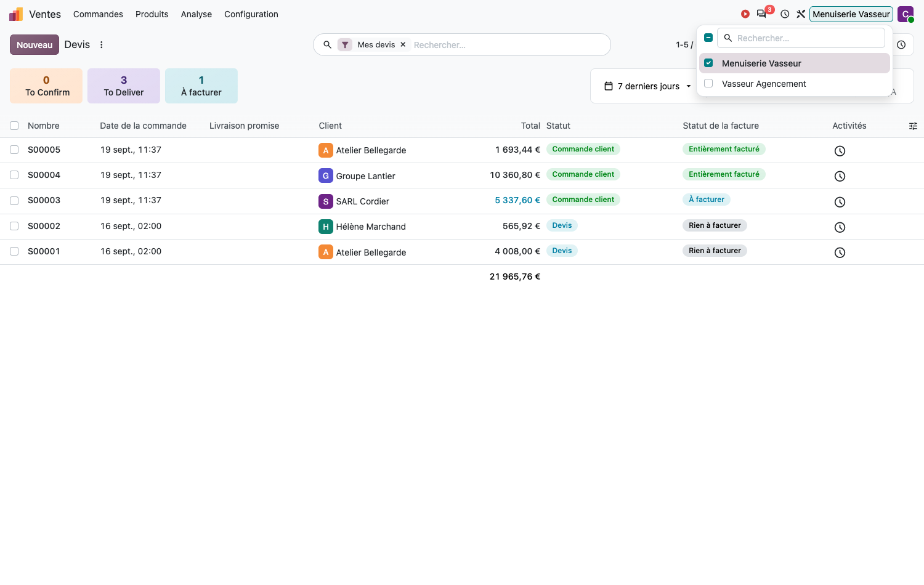924x585 pixels.
Task: Open activity clock for S00001
Action: (840, 252)
